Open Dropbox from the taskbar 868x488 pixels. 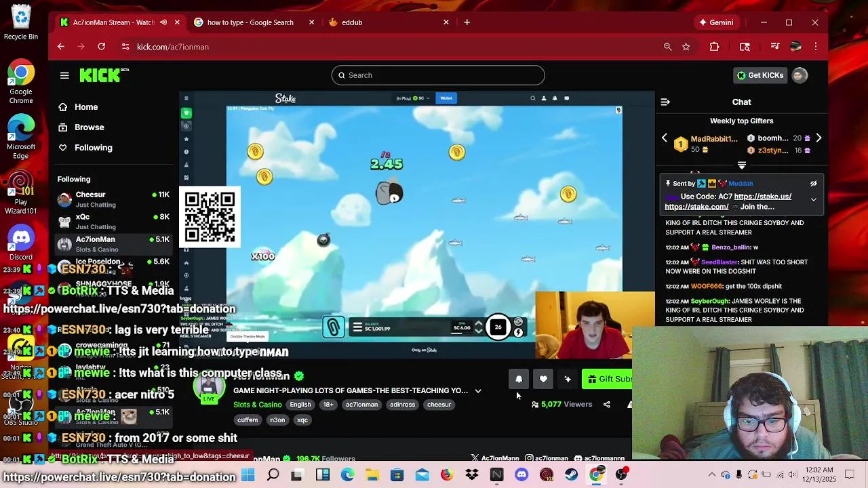pyautogui.click(x=471, y=475)
